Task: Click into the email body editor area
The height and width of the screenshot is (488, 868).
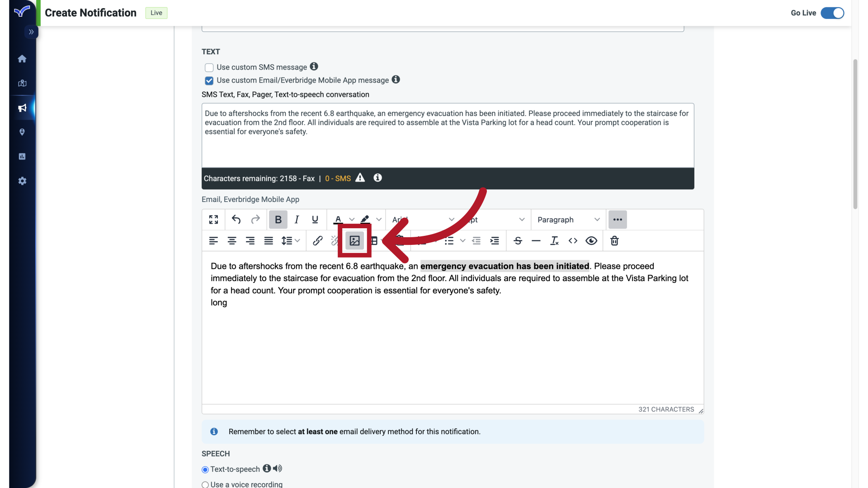Action: (x=453, y=328)
